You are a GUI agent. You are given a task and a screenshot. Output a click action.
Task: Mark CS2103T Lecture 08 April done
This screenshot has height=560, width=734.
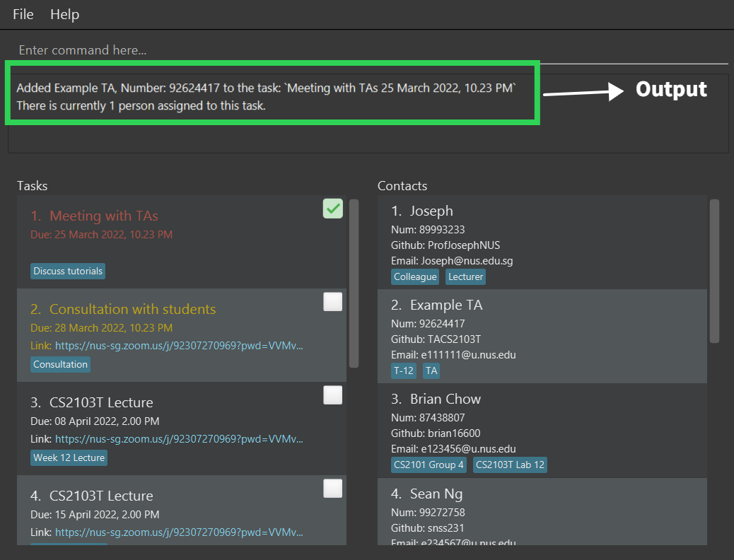[x=333, y=395]
